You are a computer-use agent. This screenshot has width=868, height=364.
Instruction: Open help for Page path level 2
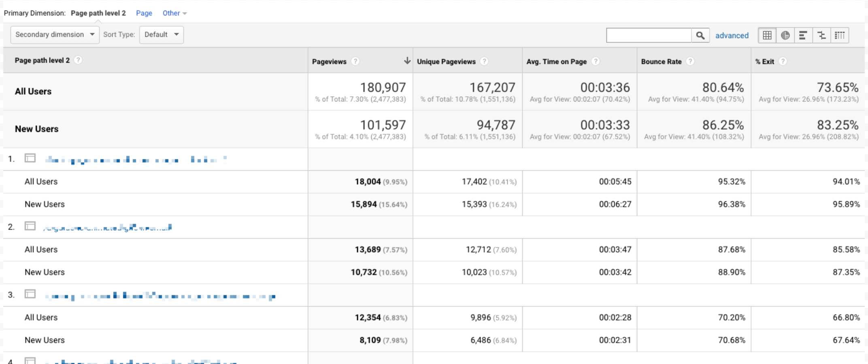(x=78, y=60)
